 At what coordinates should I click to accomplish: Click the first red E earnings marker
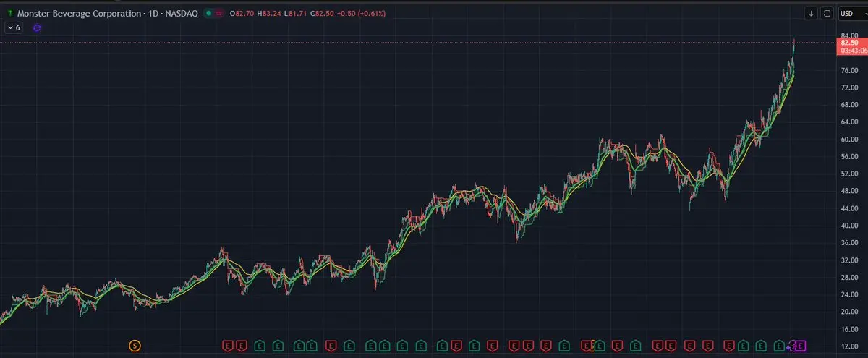click(227, 346)
